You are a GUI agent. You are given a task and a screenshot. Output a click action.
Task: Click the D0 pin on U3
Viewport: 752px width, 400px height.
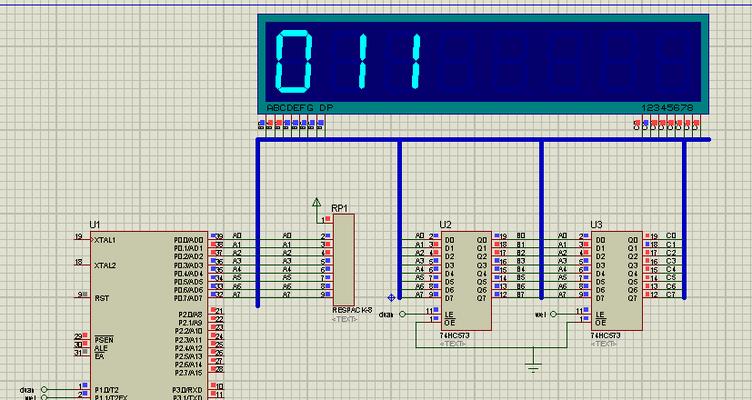coord(600,240)
